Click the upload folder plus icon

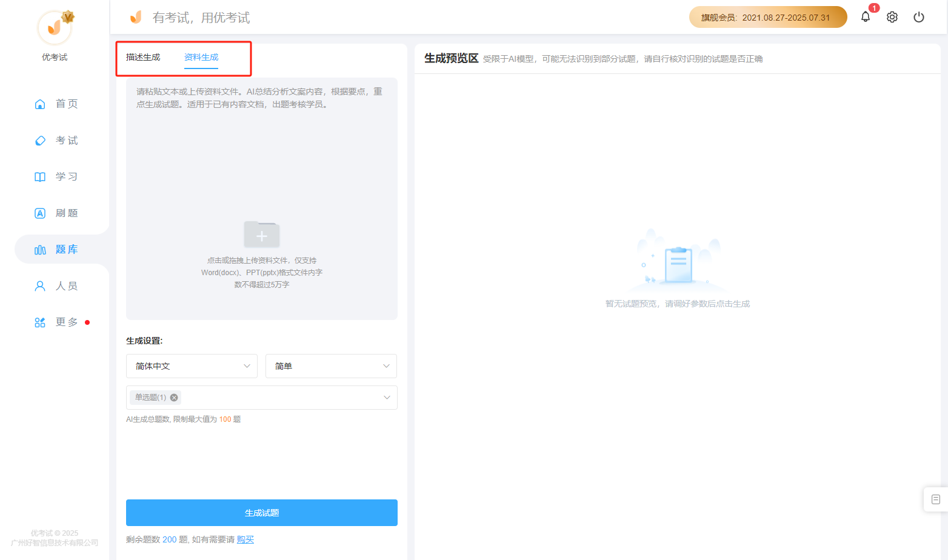click(x=262, y=235)
